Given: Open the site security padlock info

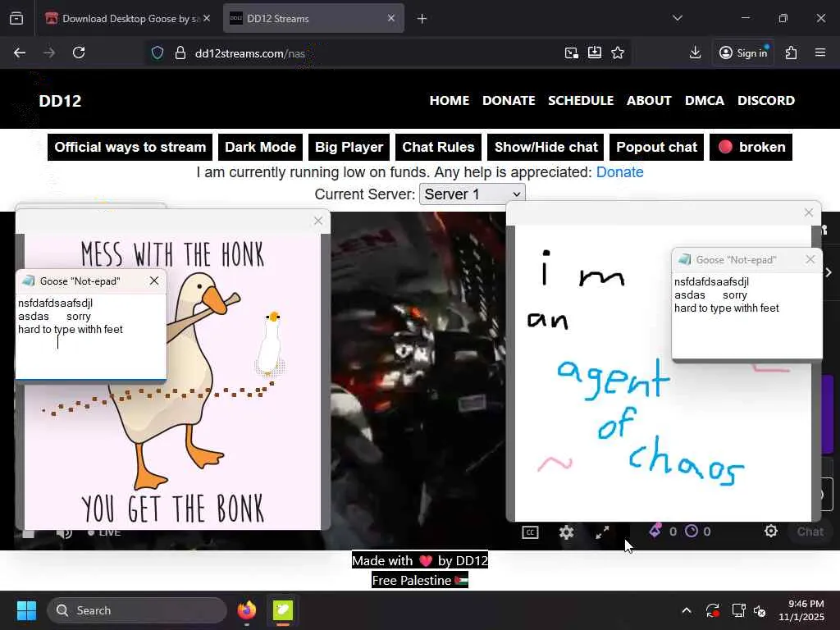Looking at the screenshot, I should point(180,53).
